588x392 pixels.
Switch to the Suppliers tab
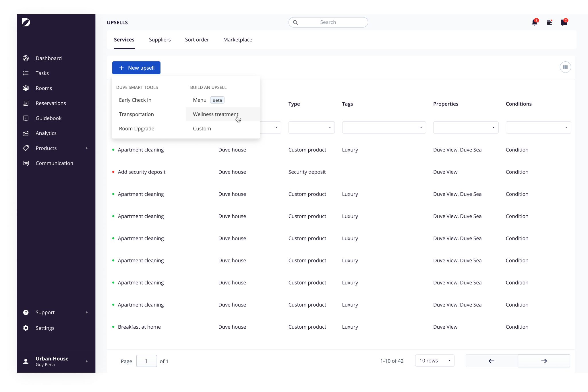(x=160, y=40)
